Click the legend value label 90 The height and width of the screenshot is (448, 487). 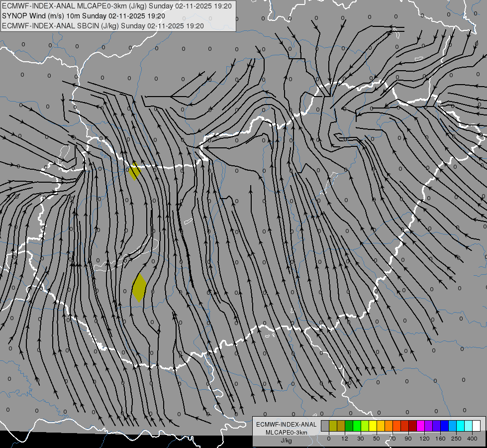[408, 439]
